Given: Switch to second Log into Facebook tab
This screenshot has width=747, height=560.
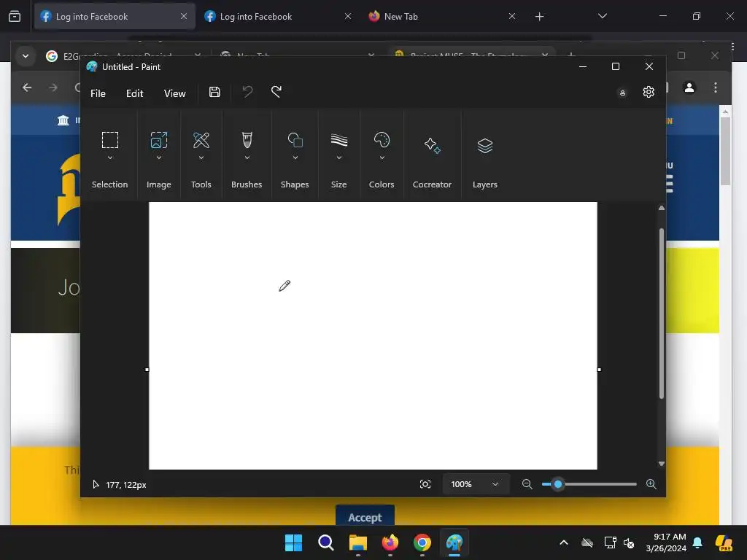Looking at the screenshot, I should click(278, 16).
